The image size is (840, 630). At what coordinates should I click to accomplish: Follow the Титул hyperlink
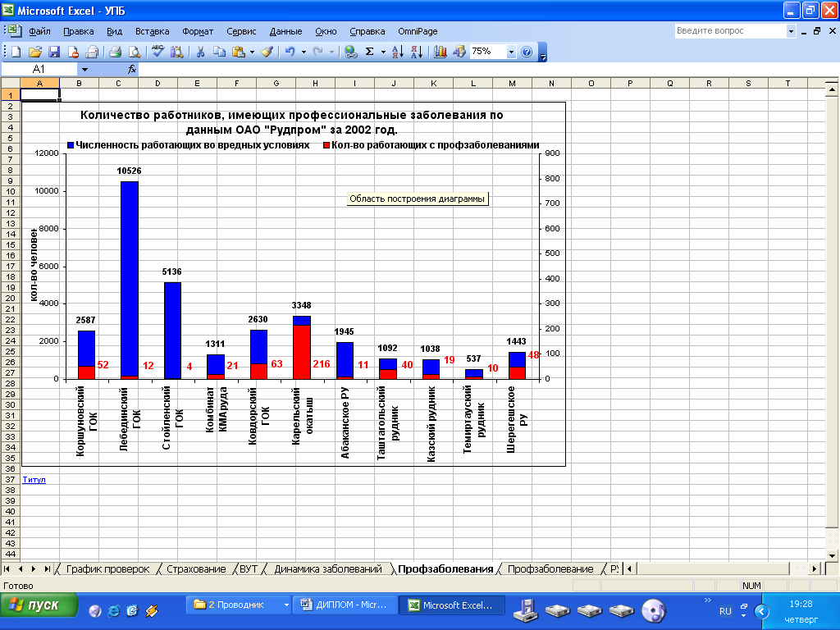33,479
